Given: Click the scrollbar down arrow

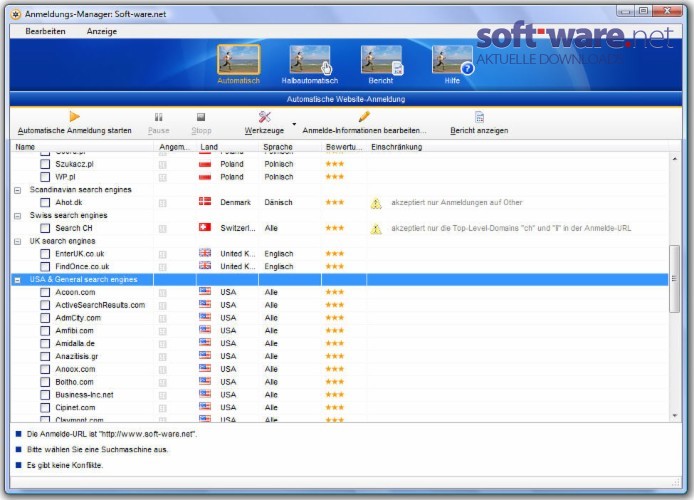Looking at the screenshot, I should tap(675, 415).
